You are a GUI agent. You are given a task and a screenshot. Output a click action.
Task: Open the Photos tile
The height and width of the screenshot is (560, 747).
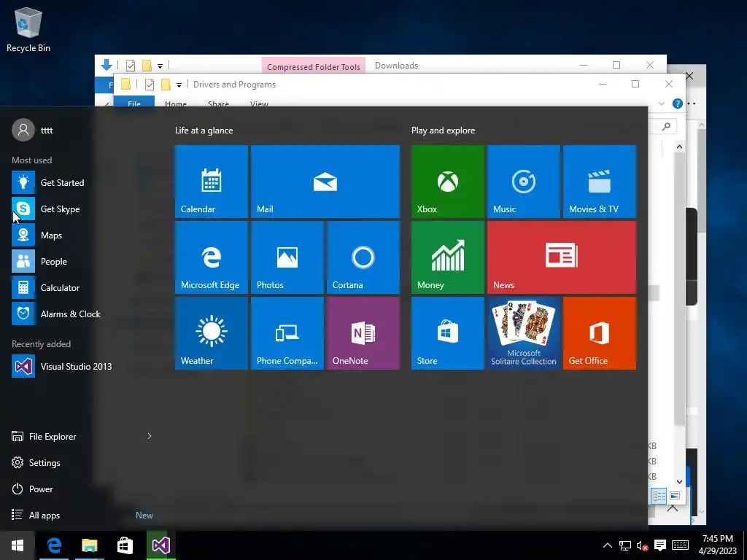[x=287, y=257]
